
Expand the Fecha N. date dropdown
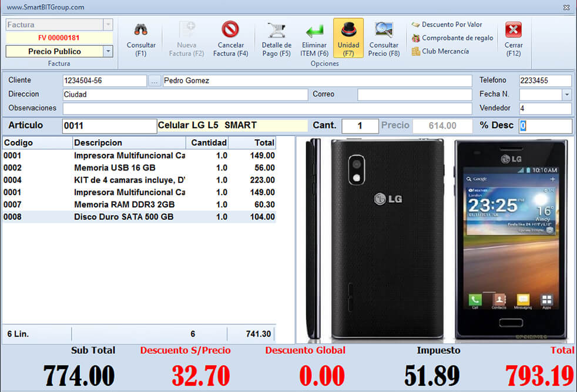pyautogui.click(x=566, y=95)
